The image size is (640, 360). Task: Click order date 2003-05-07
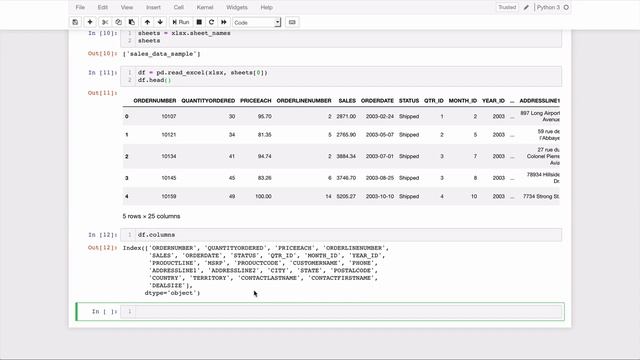point(380,135)
